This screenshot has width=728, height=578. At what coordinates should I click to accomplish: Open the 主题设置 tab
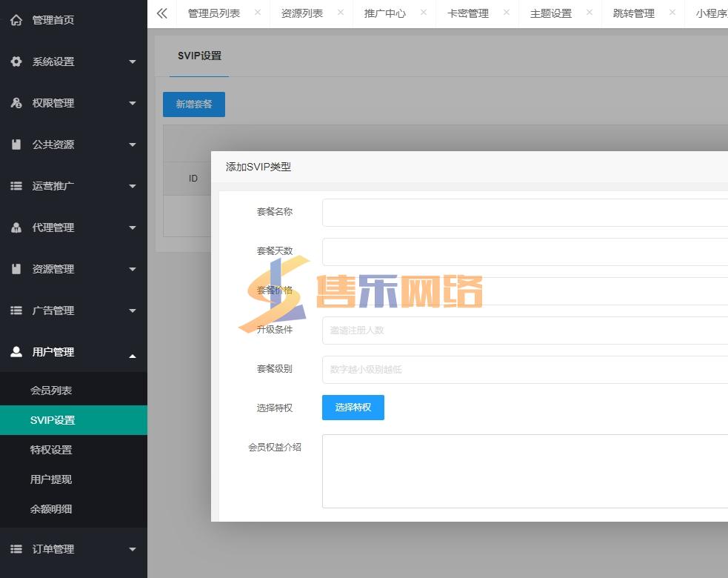(551, 13)
